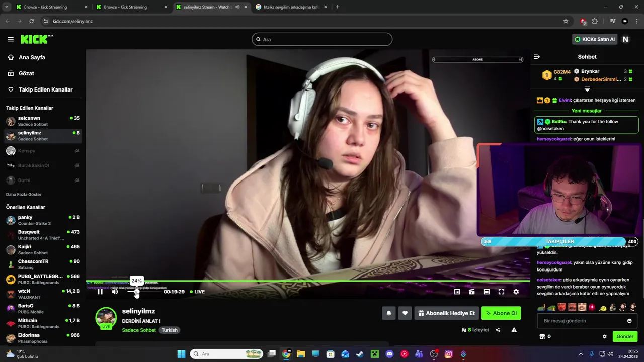Jump to Yeni mesajlar in chat
Screen dimensions: 644x362
click(x=587, y=111)
